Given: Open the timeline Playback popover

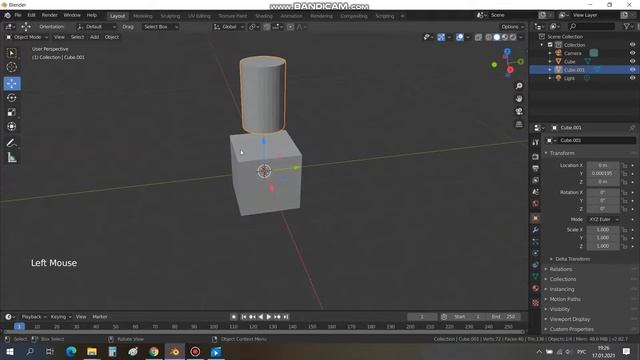Looking at the screenshot, I should [x=33, y=317].
